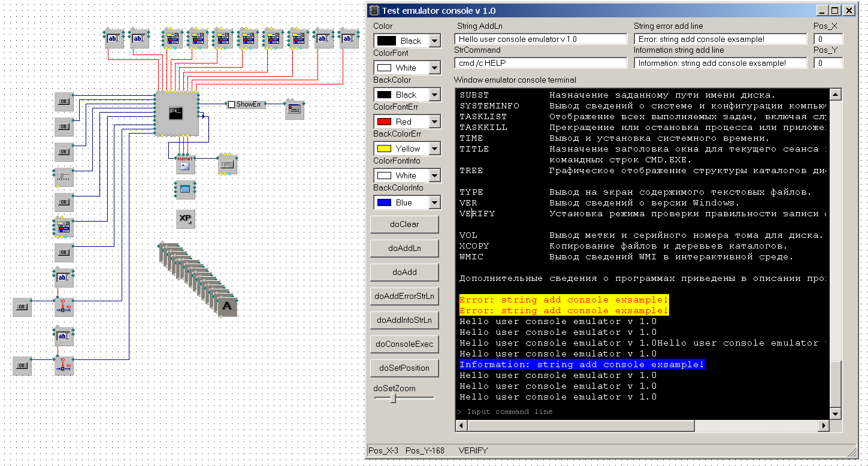Select the XP manifest element
This screenshot has height=466, width=868.
185,219
